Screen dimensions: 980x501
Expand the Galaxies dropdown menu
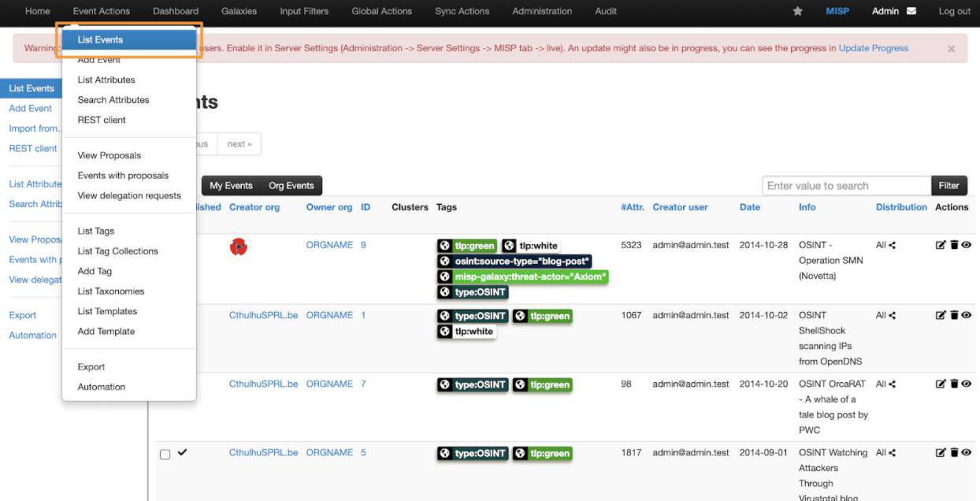tap(239, 11)
